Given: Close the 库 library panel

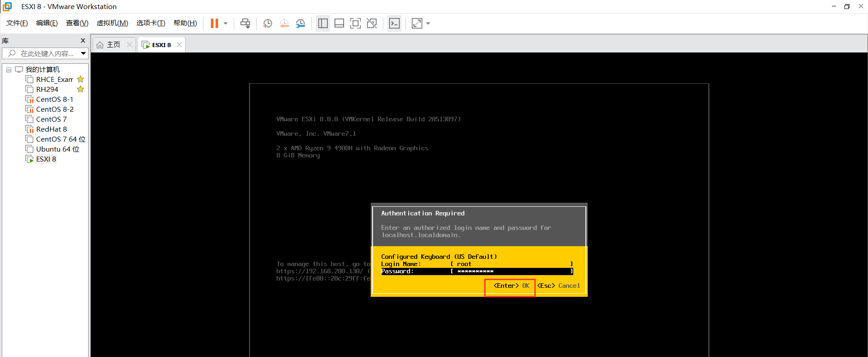Looking at the screenshot, I should pyautogui.click(x=83, y=41).
